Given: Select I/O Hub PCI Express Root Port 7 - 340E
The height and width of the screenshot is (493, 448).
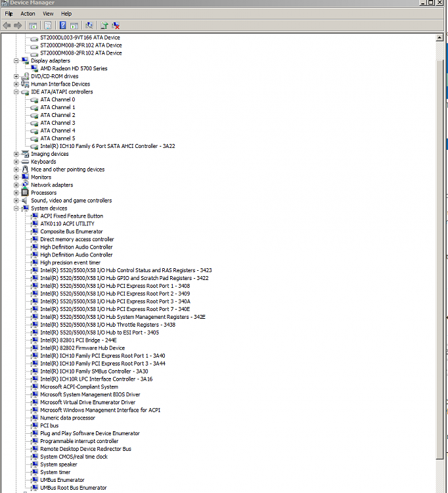Looking at the screenshot, I should point(115,309).
